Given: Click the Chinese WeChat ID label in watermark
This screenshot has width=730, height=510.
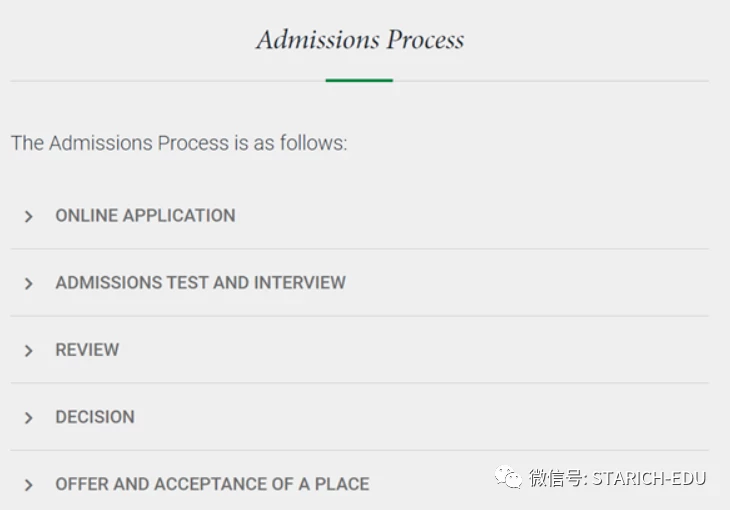Looking at the screenshot, I should tap(557, 478).
